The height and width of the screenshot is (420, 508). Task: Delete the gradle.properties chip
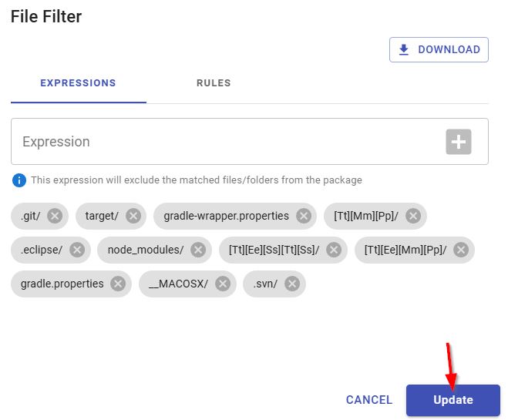click(x=118, y=284)
